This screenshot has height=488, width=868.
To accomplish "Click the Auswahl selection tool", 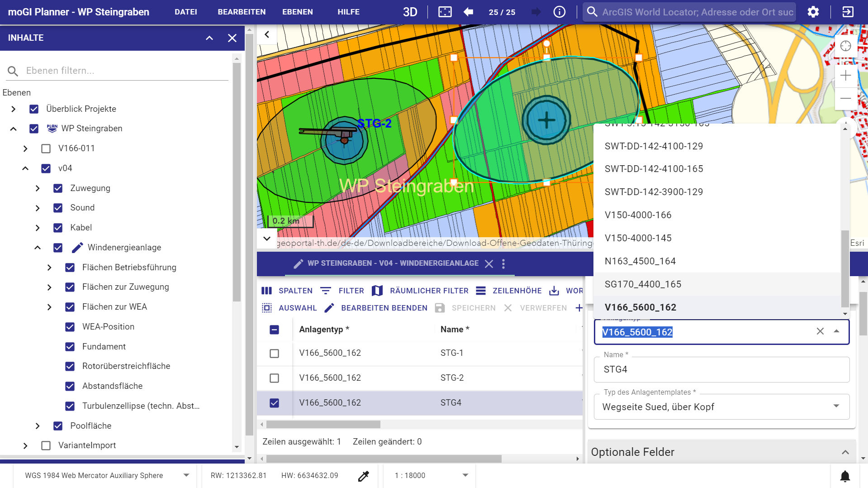I will (289, 308).
